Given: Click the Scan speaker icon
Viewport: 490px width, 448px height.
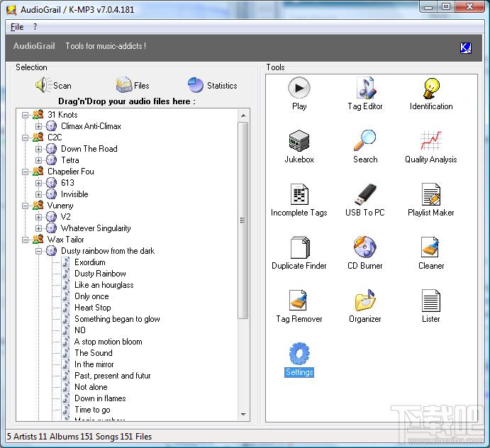Looking at the screenshot, I should tap(43, 85).
